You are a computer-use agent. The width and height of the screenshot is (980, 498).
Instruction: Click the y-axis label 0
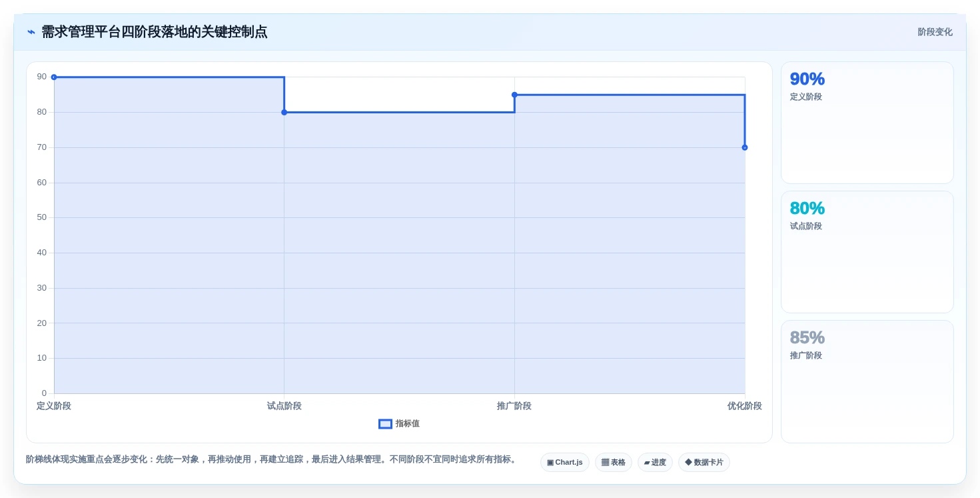pos(45,393)
